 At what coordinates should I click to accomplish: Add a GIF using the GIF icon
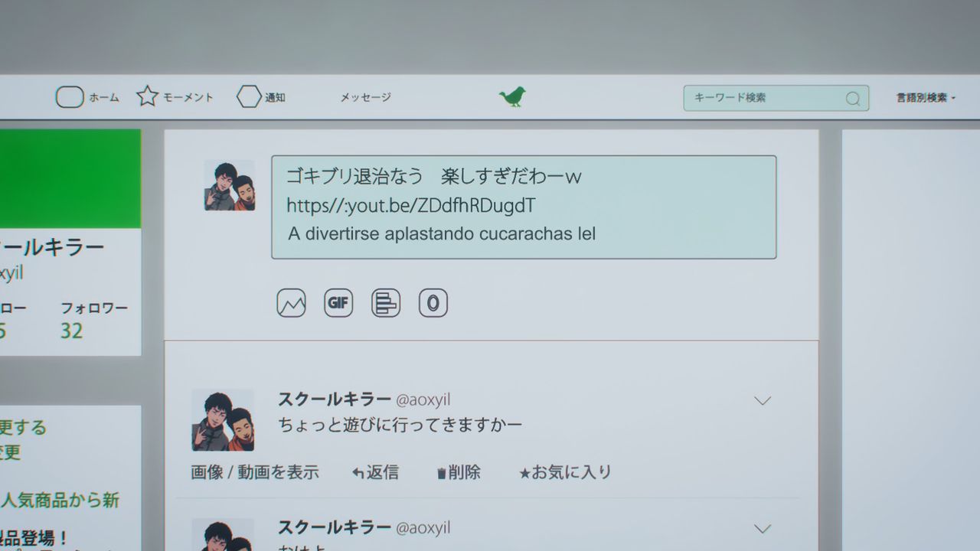338,303
